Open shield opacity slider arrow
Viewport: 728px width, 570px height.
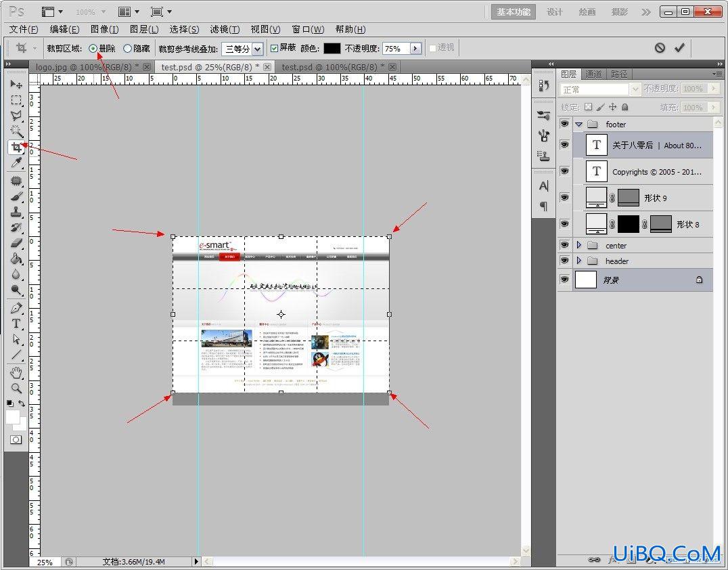pos(415,48)
